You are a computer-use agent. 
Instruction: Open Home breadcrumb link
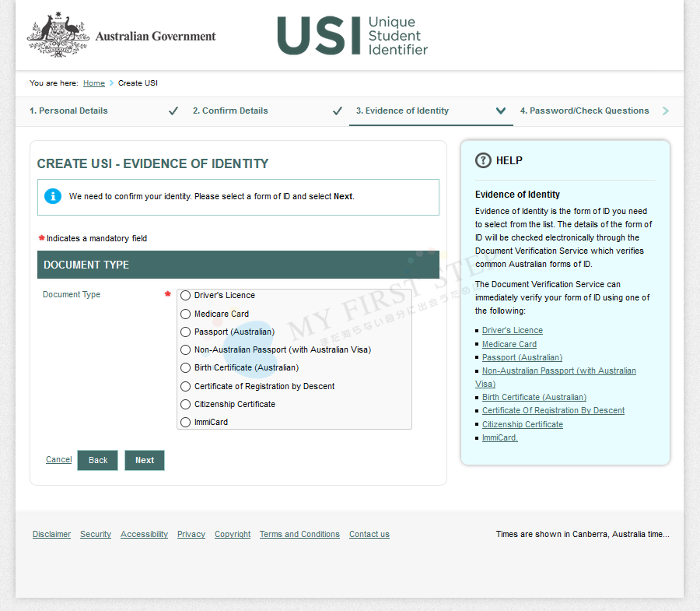coord(93,83)
